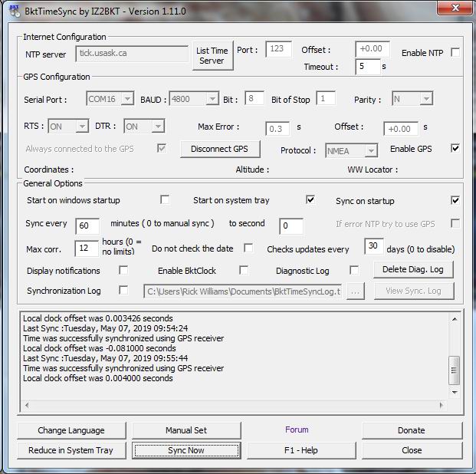Open the Serial Port COM16 dropdown
Viewport: 476px width, 474px height.
tap(128, 99)
